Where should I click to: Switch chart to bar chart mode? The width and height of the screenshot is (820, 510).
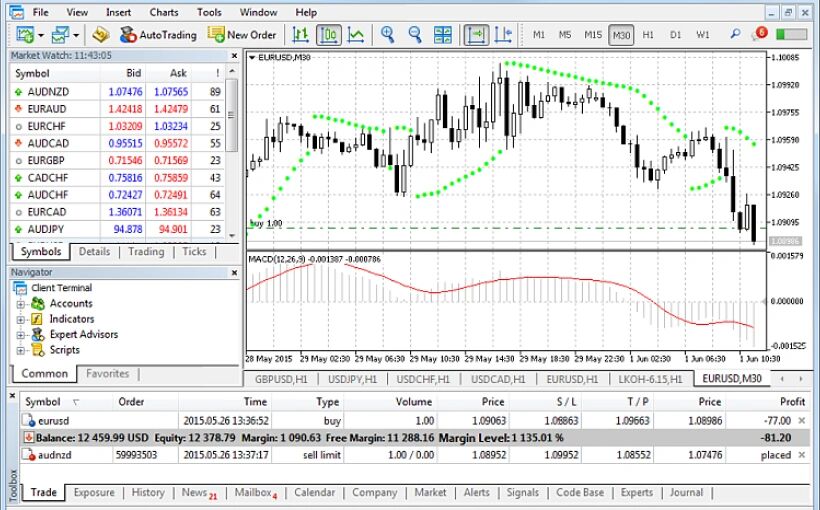(300, 35)
